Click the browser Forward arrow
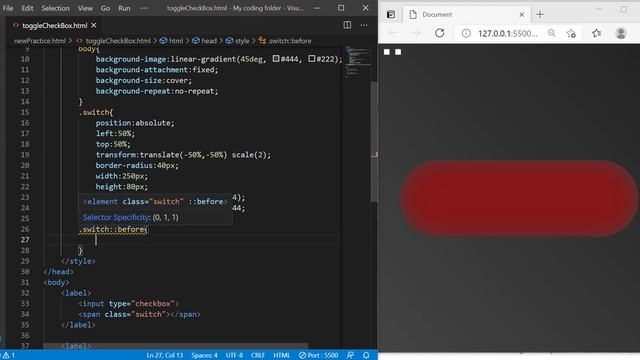The width and height of the screenshot is (640, 360). tap(416, 33)
